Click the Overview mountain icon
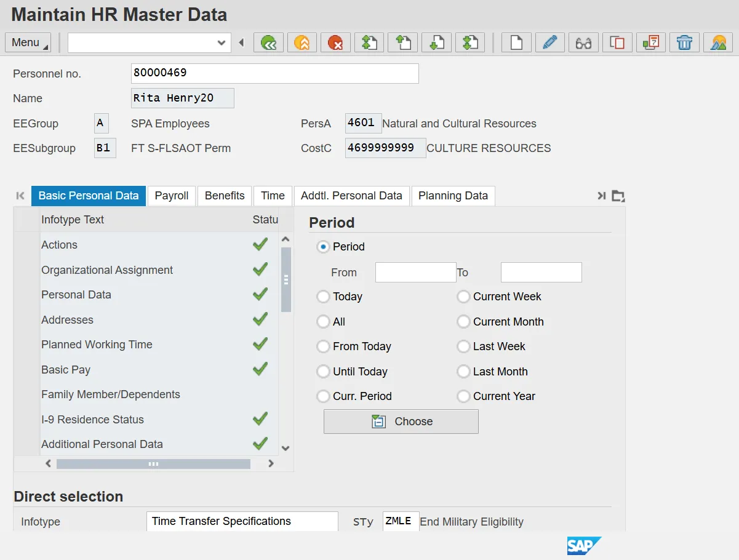 click(x=717, y=42)
